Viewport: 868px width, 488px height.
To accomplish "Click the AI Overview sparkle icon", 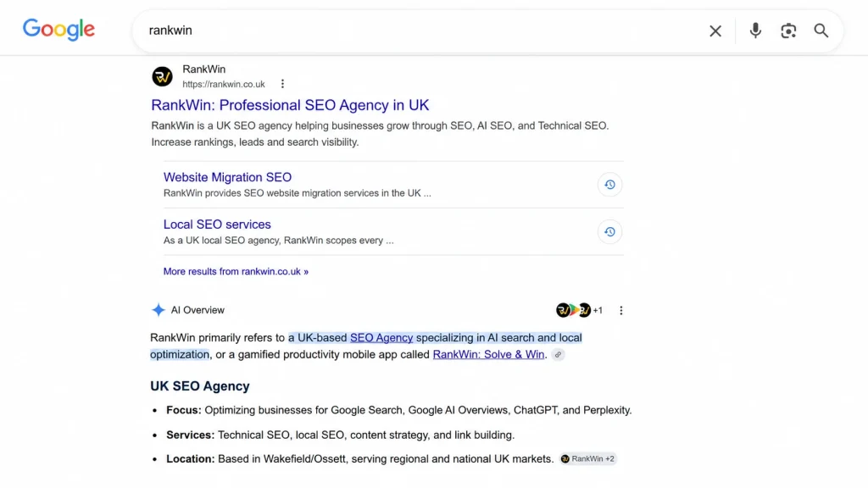I will pos(159,310).
